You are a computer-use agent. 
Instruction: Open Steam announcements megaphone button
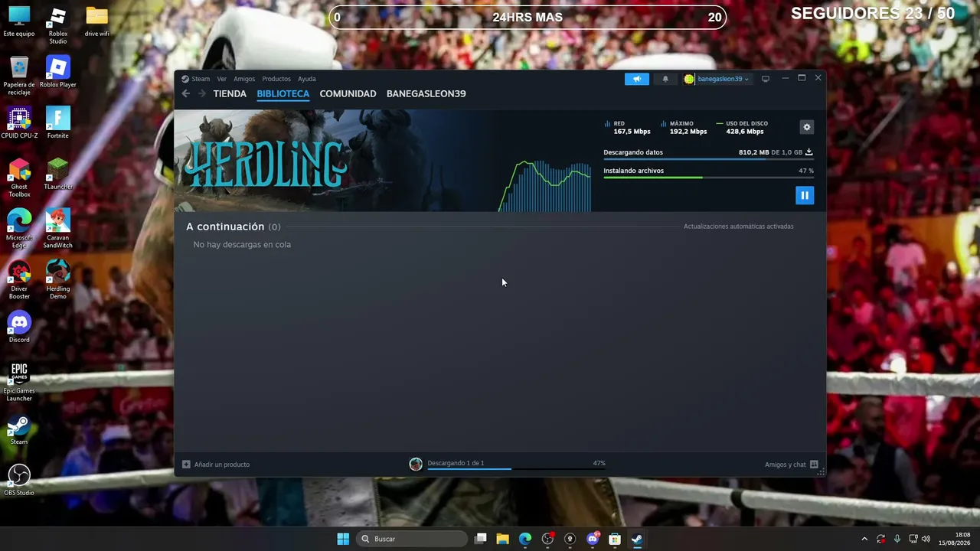click(636, 79)
